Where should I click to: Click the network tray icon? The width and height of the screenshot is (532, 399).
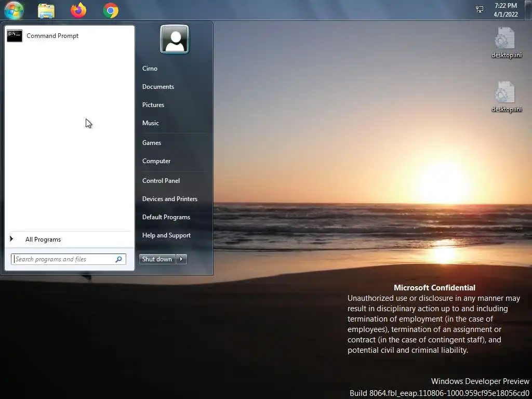(480, 9)
